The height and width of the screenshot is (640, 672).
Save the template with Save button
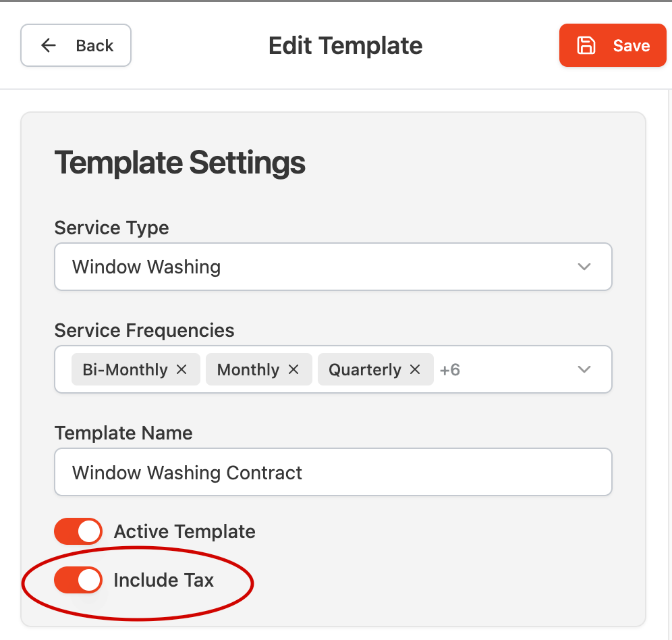click(x=613, y=45)
